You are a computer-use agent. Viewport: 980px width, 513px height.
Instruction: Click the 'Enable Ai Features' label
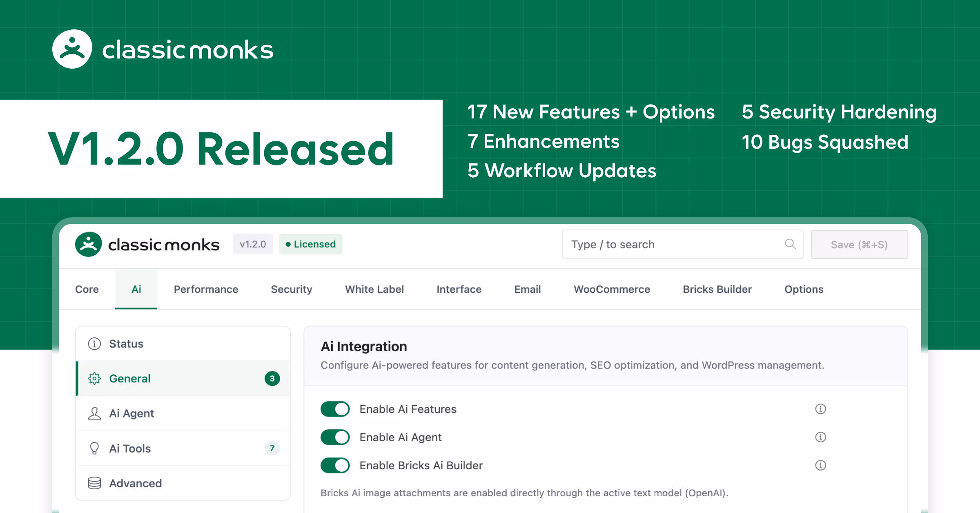[408, 409]
